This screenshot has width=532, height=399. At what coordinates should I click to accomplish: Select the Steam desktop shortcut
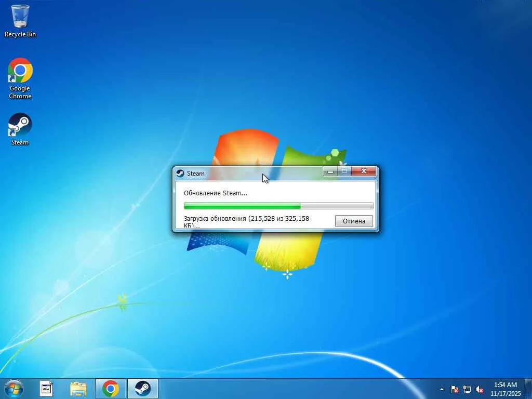20,129
